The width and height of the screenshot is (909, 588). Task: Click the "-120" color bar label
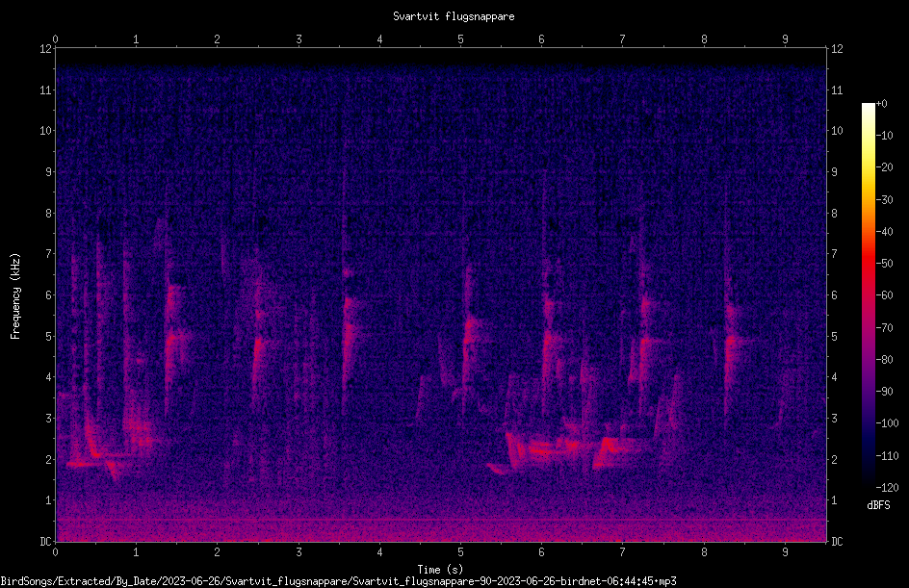[887, 487]
